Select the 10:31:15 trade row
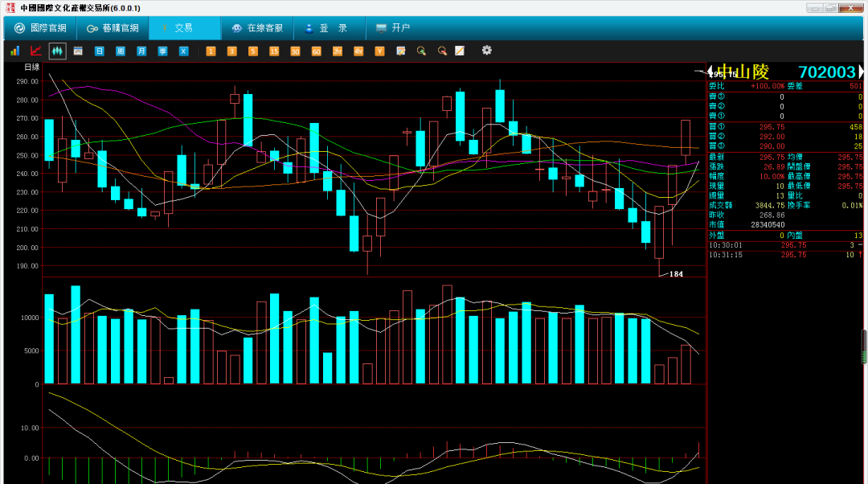The image size is (868, 484). pyautogui.click(x=785, y=255)
